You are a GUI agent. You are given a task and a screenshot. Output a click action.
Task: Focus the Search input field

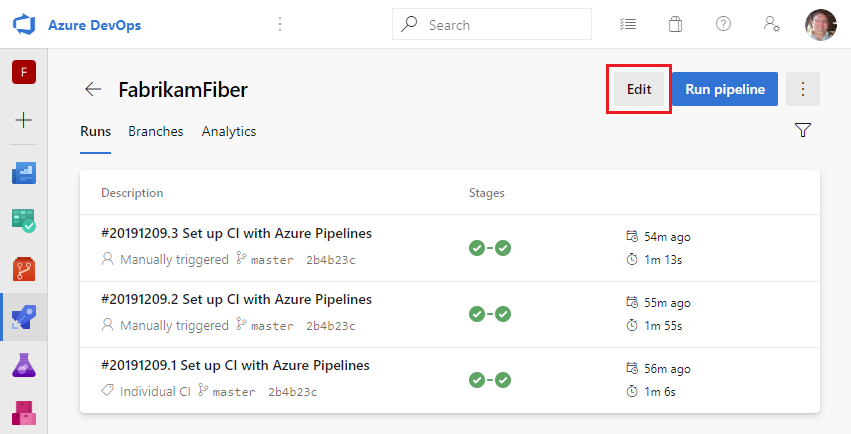[492, 24]
